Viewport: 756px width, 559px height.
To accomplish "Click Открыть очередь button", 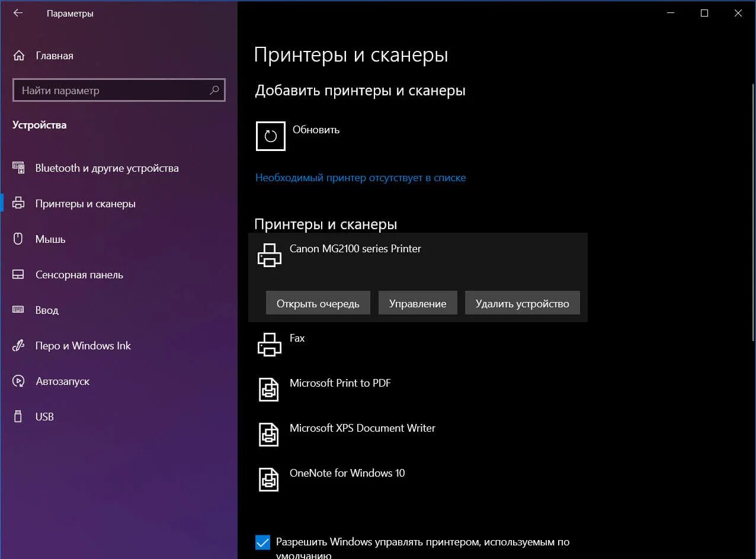I will [x=318, y=303].
